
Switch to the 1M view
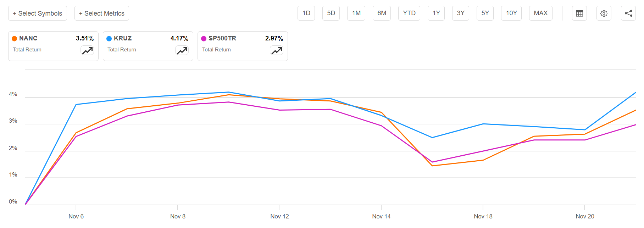click(x=356, y=13)
